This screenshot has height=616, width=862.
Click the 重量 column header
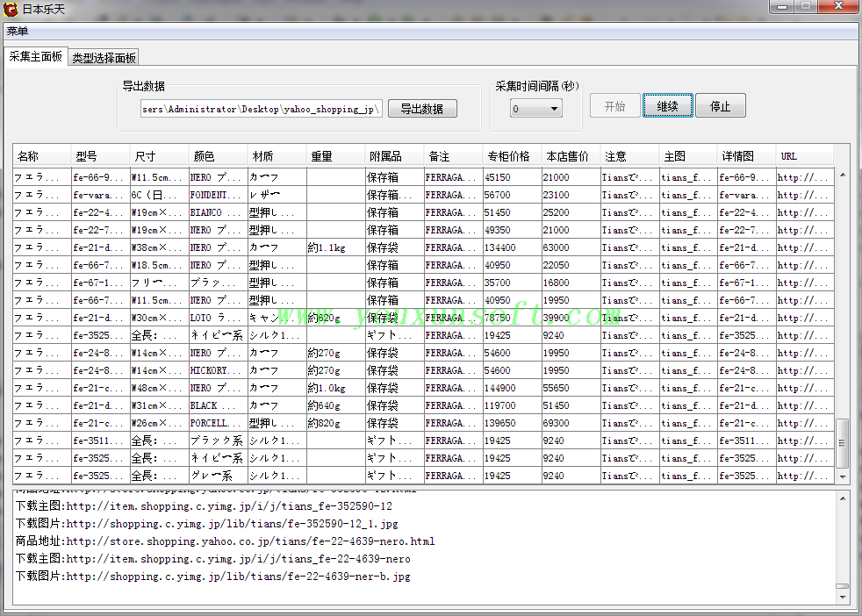pyautogui.click(x=336, y=156)
